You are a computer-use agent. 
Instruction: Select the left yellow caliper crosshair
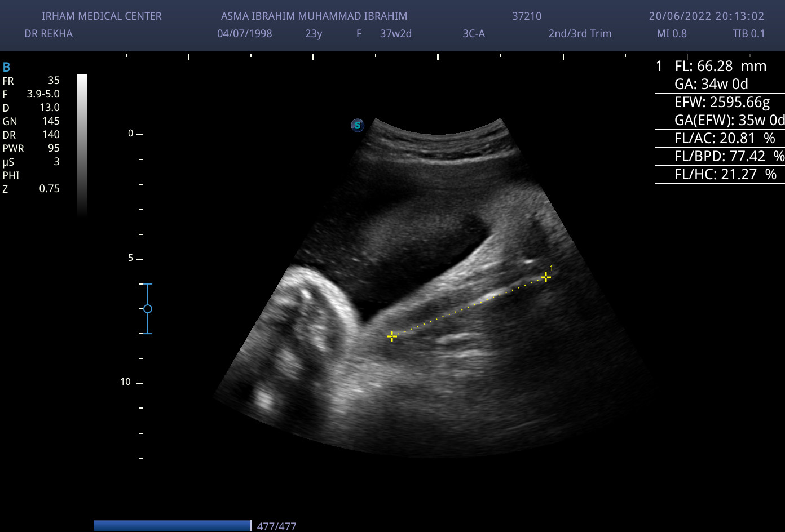click(x=392, y=336)
